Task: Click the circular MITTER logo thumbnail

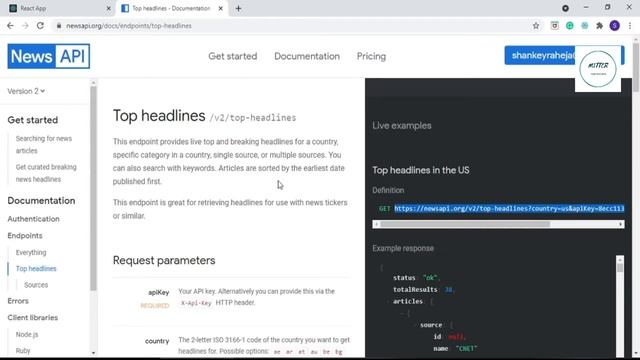Action: tap(598, 69)
